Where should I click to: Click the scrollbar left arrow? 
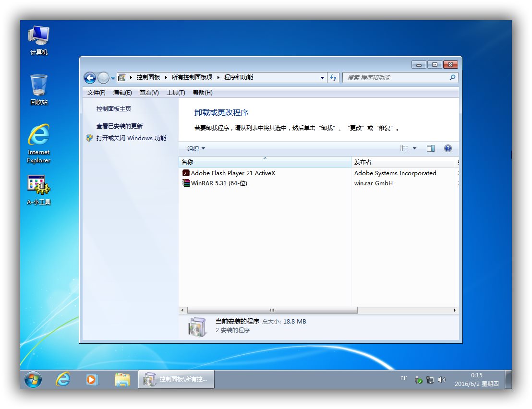tap(182, 310)
